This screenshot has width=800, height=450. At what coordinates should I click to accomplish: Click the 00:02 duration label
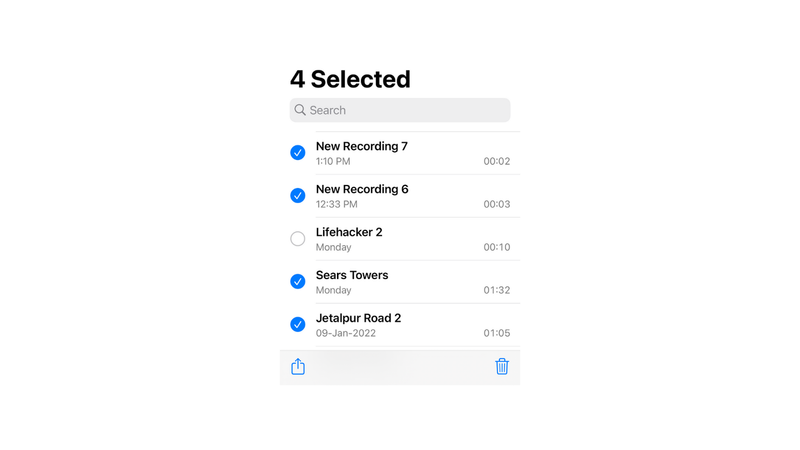497,161
